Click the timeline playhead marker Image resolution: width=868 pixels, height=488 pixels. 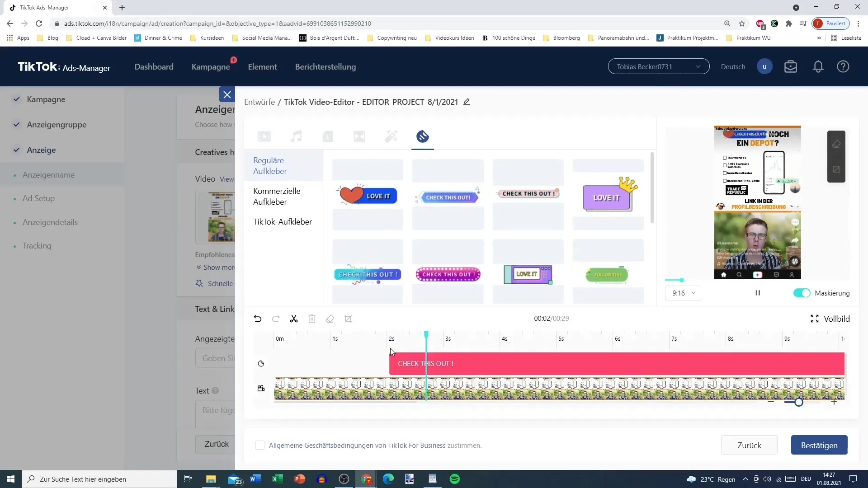coord(426,335)
